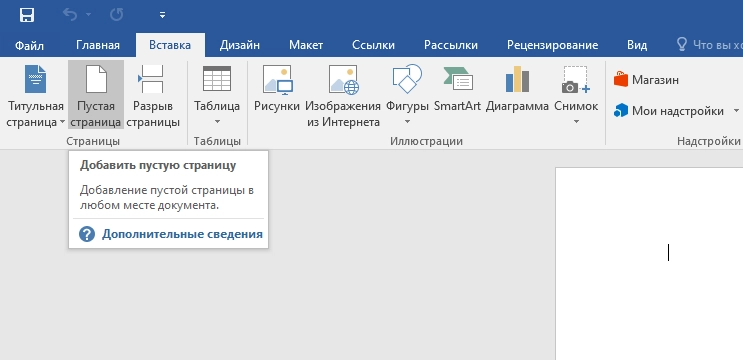Click the Диаграмма chart icon
This screenshot has width=743, height=360.
click(x=517, y=79)
